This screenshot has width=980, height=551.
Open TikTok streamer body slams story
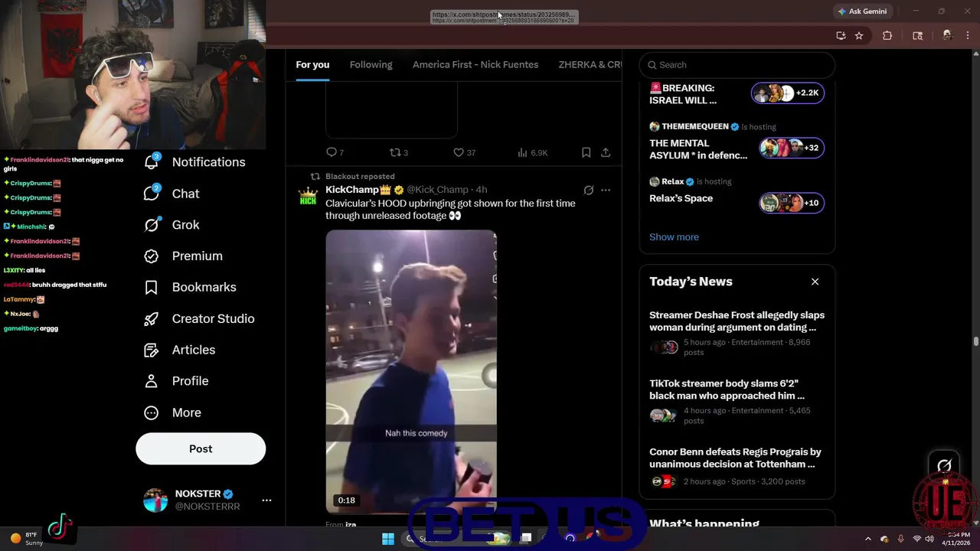coord(737,403)
